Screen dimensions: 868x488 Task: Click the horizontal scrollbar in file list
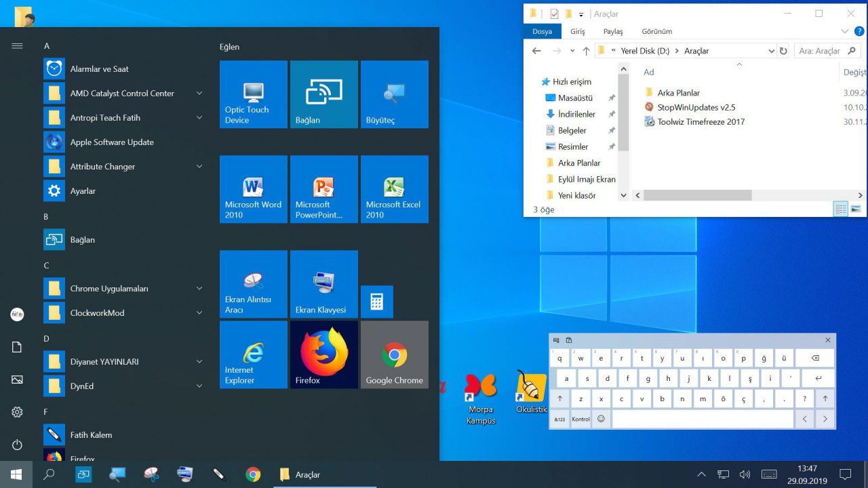point(697,195)
